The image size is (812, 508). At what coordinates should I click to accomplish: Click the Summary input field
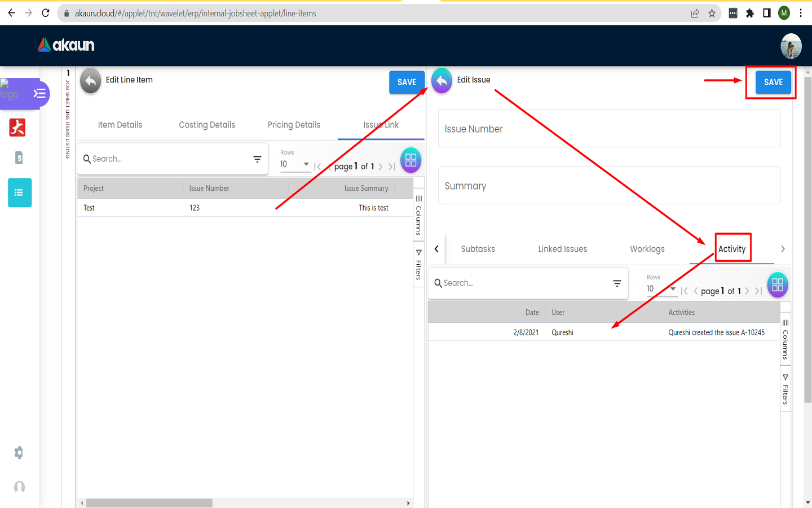click(609, 186)
